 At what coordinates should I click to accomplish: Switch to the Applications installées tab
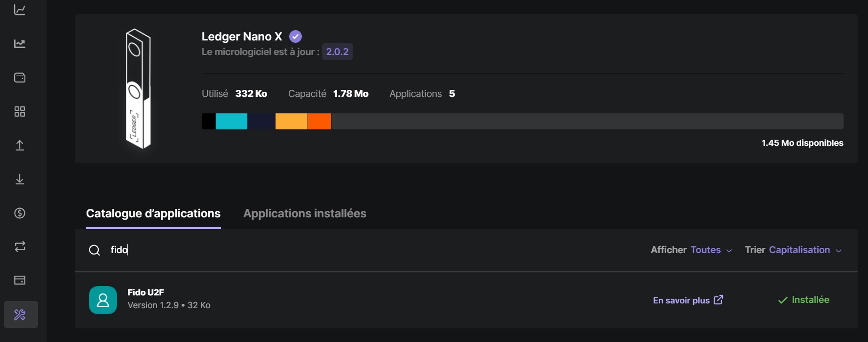pos(305,214)
